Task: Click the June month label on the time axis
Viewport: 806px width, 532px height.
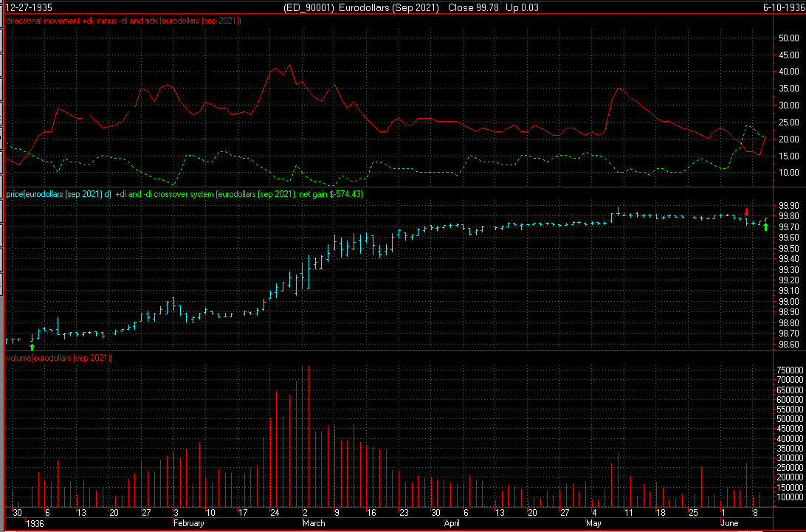Action: pyautogui.click(x=729, y=523)
